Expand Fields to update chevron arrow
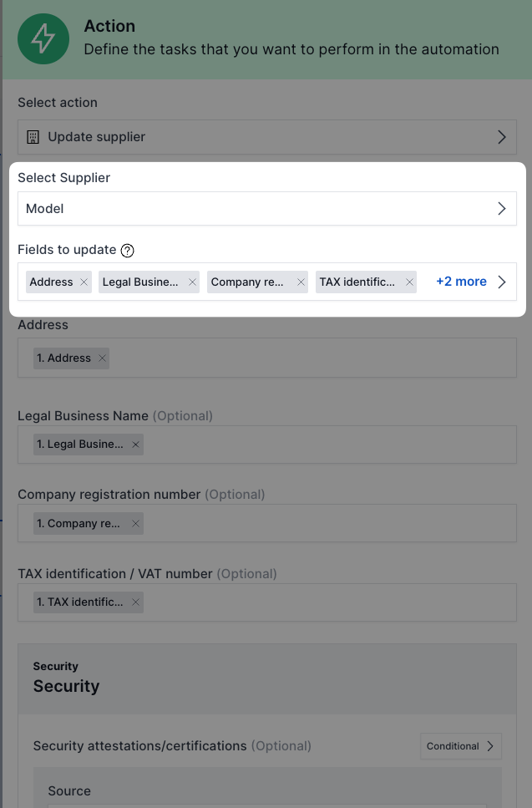The image size is (532, 808). (502, 282)
